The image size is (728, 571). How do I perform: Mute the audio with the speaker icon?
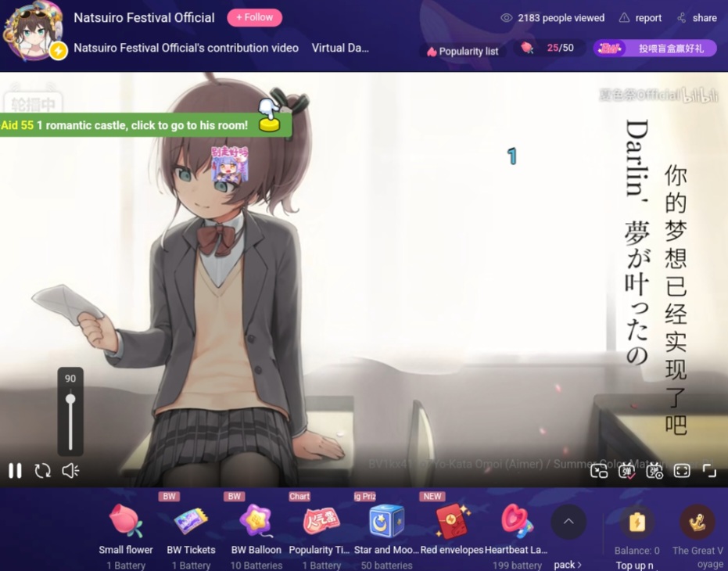click(70, 471)
